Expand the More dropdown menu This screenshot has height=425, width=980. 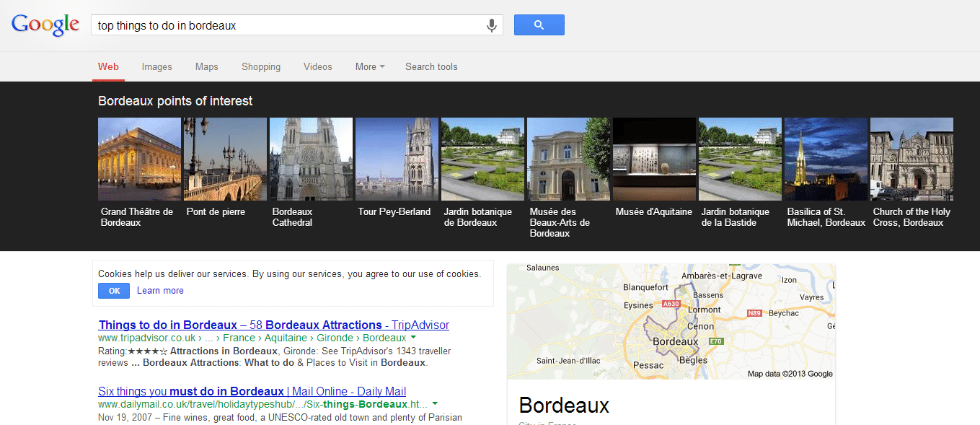pos(370,66)
